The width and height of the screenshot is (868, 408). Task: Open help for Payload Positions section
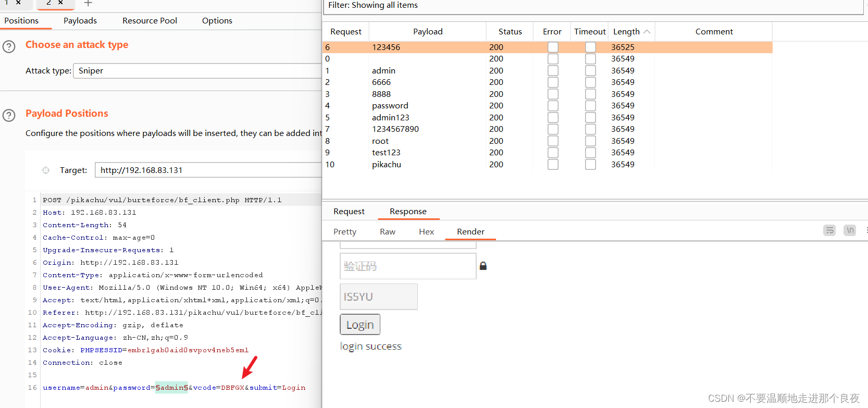(x=9, y=115)
